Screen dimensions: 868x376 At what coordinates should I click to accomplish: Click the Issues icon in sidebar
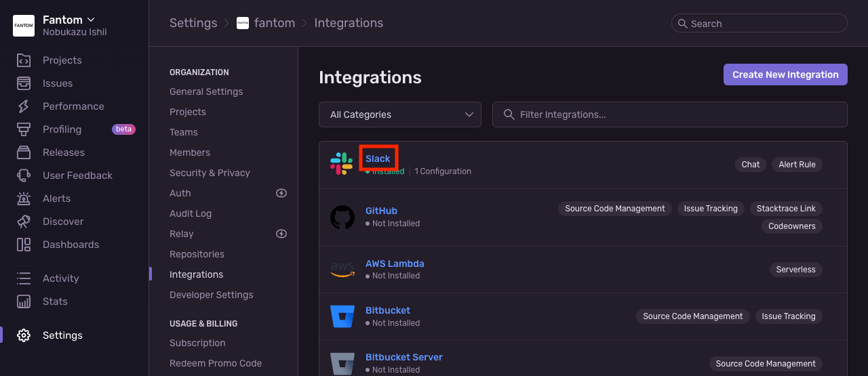[x=24, y=83]
